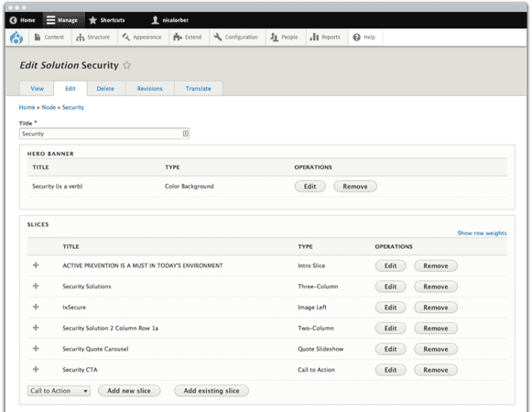532x412 pixels.
Task: Edit the Security Quote Carousel slice
Action: [390, 349]
